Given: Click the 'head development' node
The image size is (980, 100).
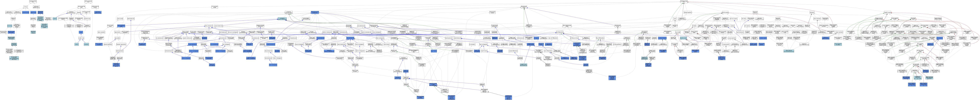Looking at the screenshot, I should click(x=131, y=19).
